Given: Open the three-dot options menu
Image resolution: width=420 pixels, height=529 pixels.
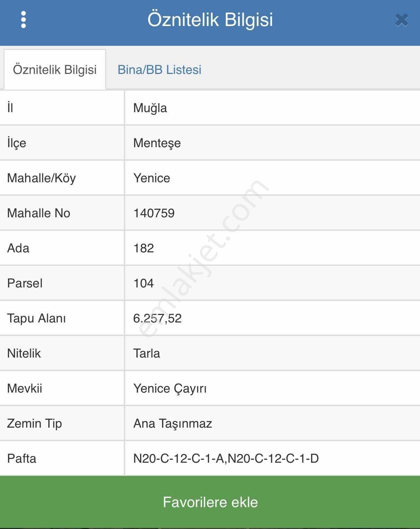Looking at the screenshot, I should click(23, 19).
